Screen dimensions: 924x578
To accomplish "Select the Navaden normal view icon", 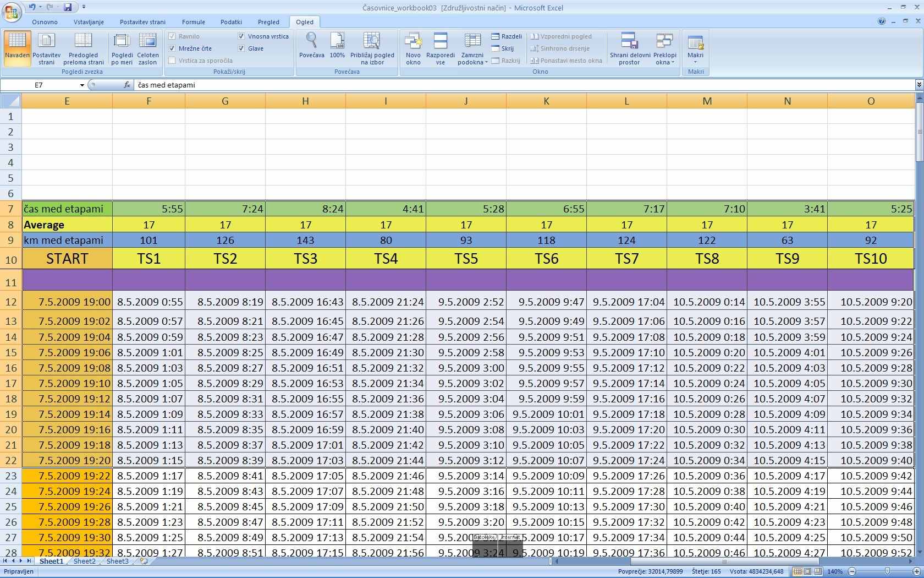I will pyautogui.click(x=17, y=48).
